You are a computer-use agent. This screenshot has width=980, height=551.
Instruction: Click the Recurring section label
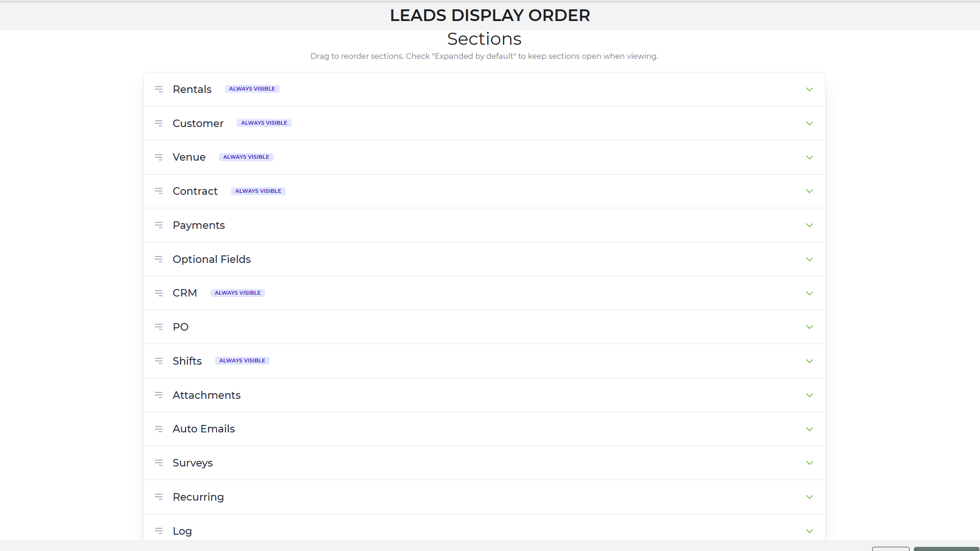[x=198, y=497]
